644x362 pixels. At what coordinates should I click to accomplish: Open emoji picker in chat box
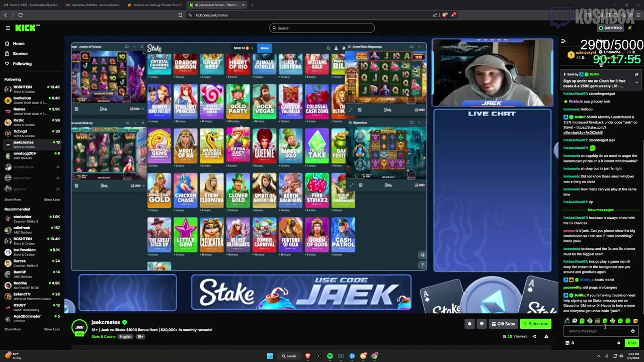(633, 331)
